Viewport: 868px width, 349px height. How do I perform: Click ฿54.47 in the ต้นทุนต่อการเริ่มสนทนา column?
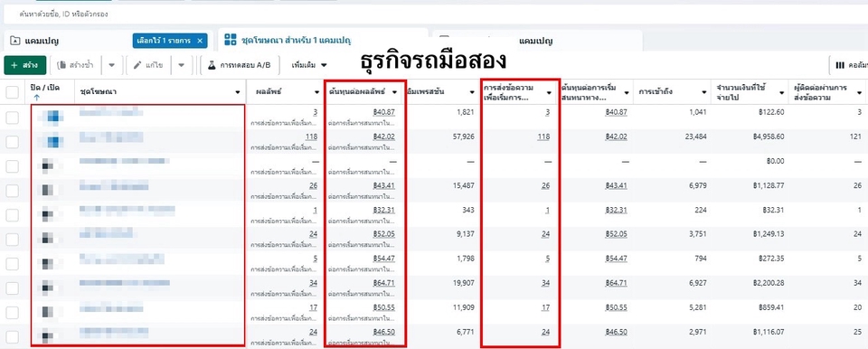(x=616, y=259)
